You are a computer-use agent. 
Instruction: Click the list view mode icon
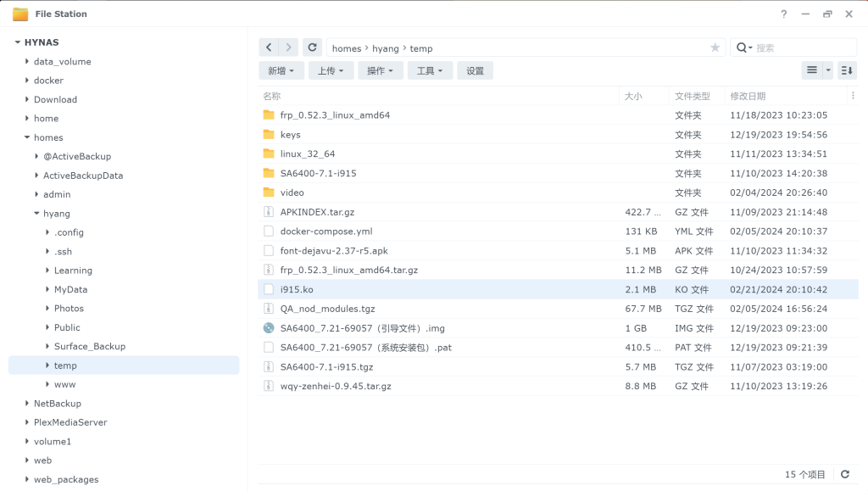812,70
